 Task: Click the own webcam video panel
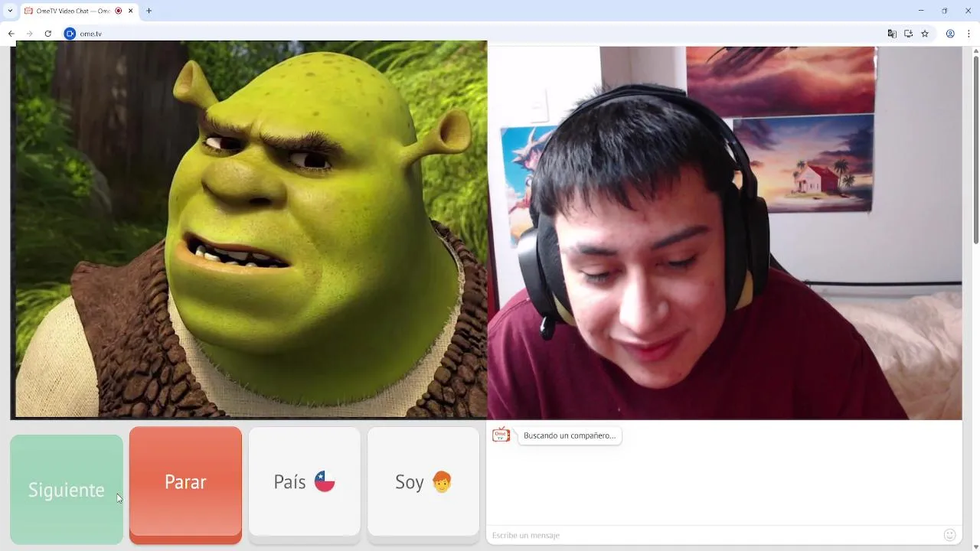[x=724, y=233]
